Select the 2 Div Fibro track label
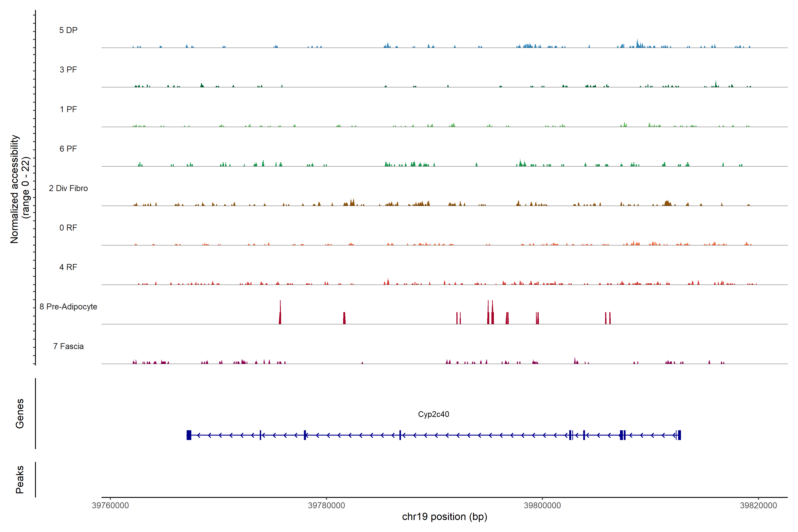 (68, 188)
